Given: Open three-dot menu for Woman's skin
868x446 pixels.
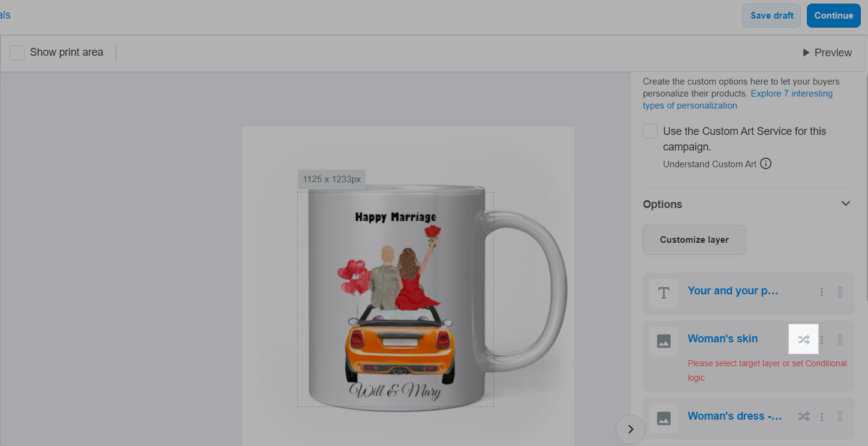Looking at the screenshot, I should [822, 340].
